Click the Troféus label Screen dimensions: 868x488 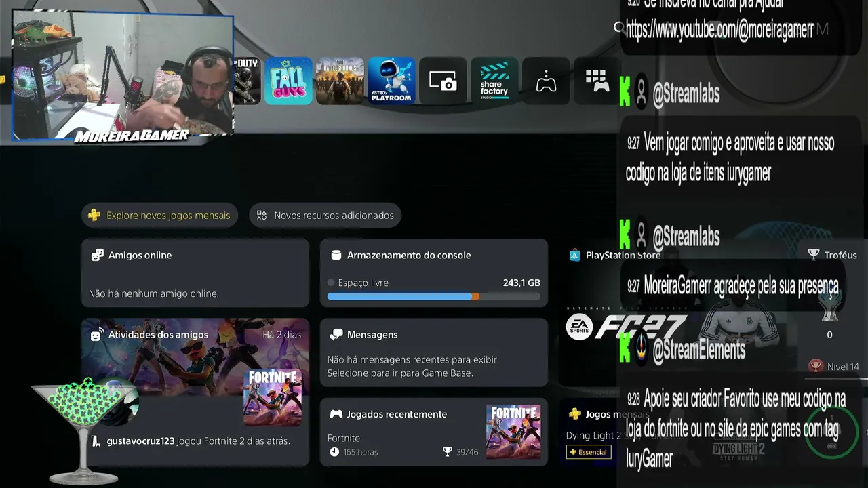point(841,255)
